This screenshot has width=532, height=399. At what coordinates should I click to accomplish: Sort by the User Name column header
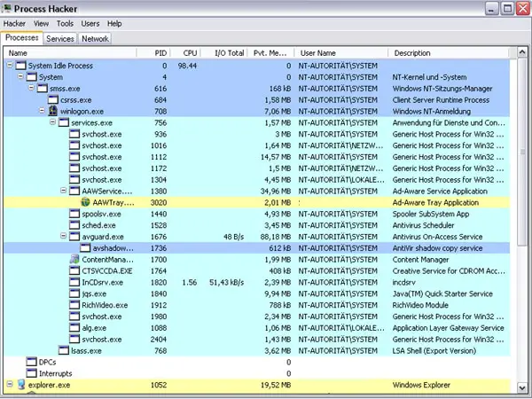[341, 53]
